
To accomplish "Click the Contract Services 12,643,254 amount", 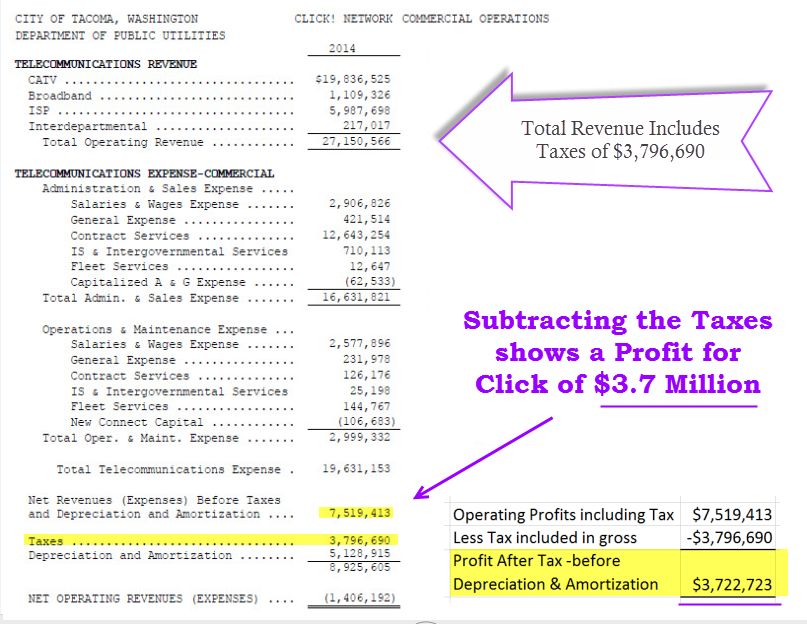I will pyautogui.click(x=358, y=236).
